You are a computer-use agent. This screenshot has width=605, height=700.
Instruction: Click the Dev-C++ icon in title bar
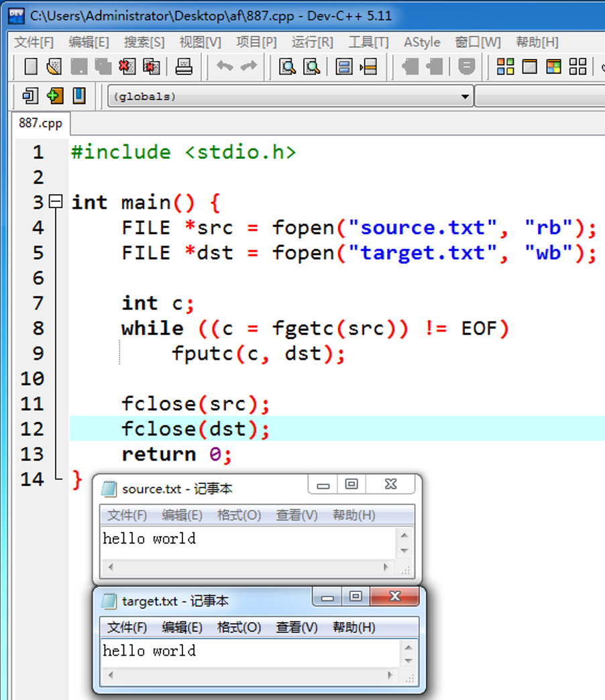tap(17, 16)
